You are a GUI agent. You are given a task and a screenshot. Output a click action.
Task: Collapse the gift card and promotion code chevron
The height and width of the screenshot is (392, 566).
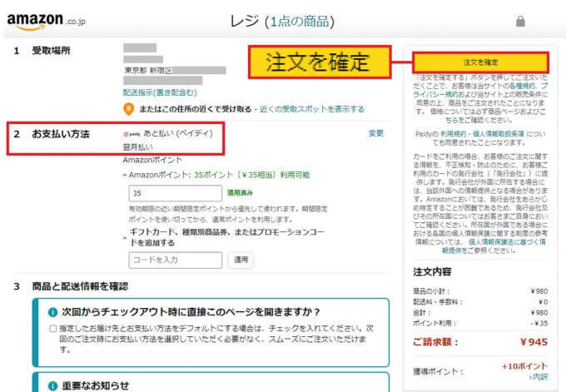(x=125, y=238)
